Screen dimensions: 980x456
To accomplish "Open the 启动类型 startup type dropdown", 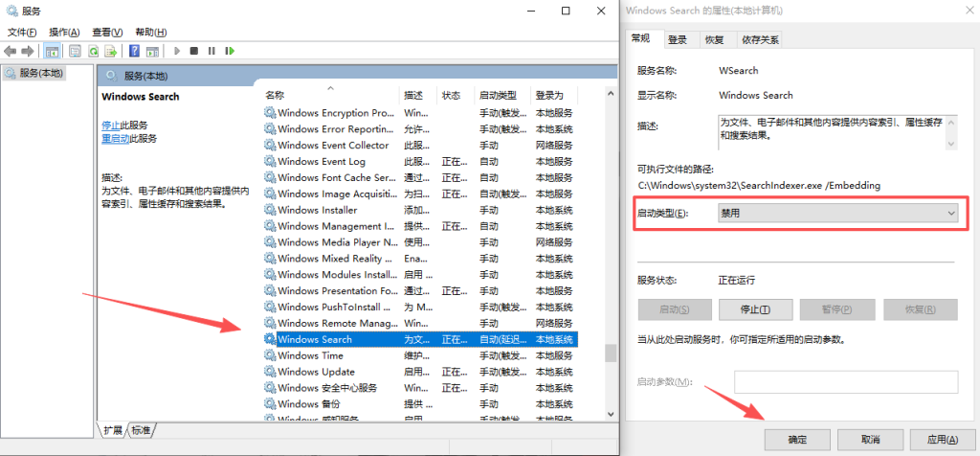I will coord(837,213).
